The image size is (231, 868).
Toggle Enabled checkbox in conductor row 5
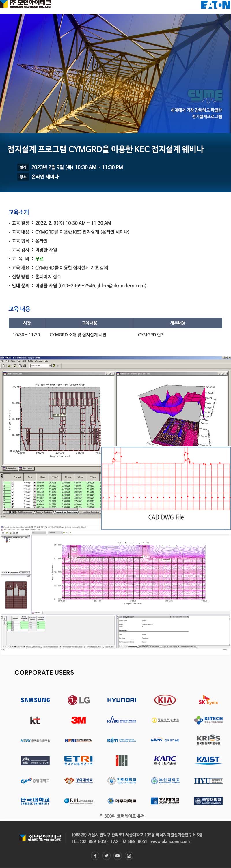tap(12, 495)
